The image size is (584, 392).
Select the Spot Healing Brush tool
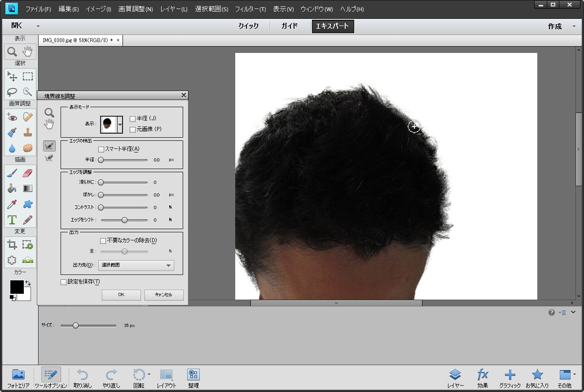click(28, 117)
